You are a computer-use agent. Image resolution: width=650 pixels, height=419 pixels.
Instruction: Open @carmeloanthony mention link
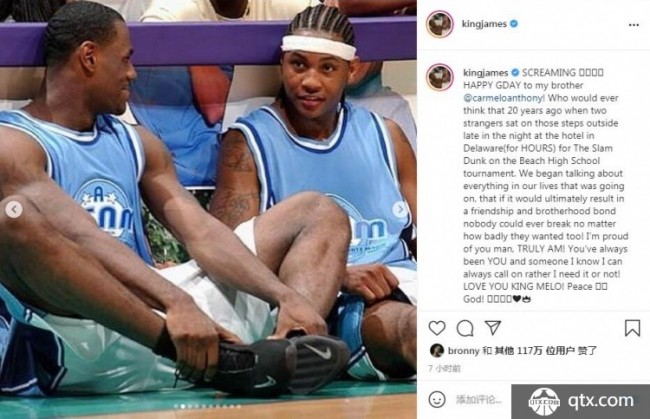[502, 98]
